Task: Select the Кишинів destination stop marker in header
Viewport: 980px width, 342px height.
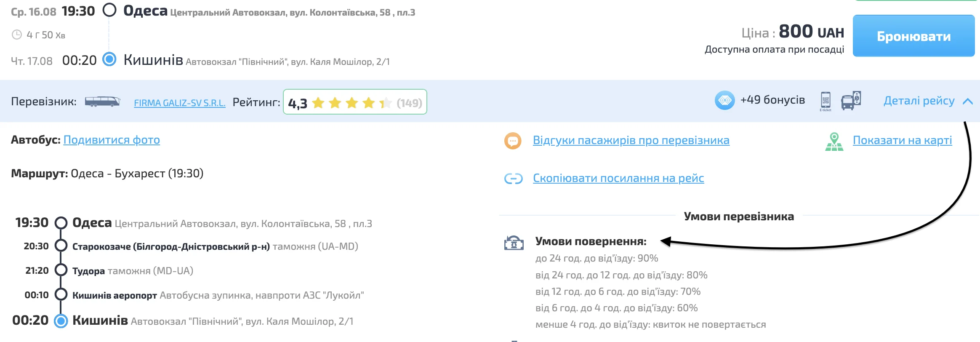Action: click(x=109, y=59)
